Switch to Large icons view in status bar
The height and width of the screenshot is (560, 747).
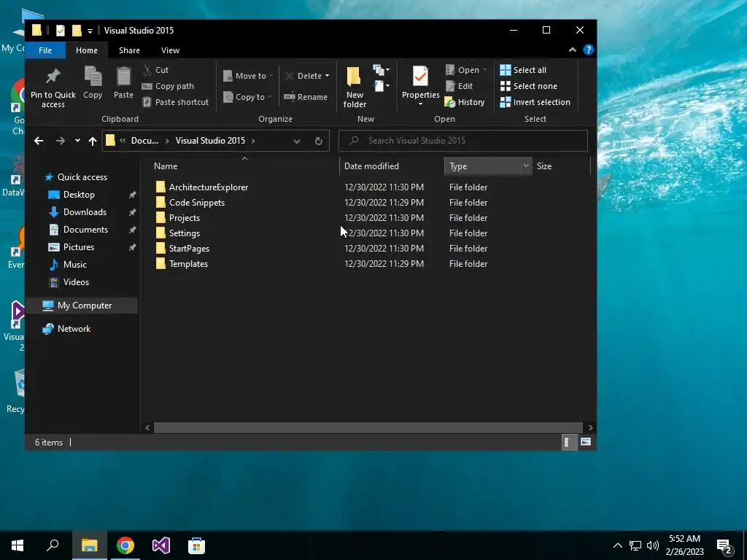(586, 443)
